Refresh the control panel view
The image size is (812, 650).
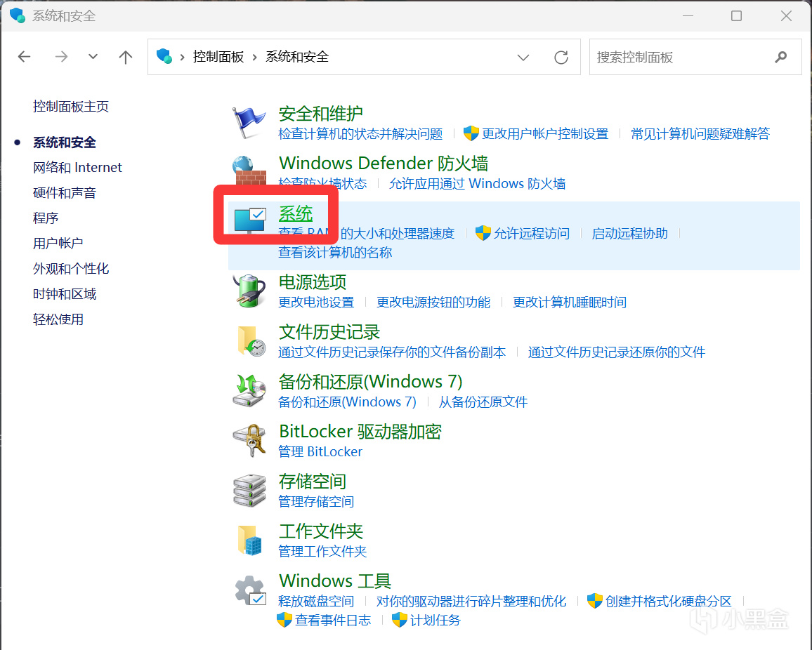(561, 57)
